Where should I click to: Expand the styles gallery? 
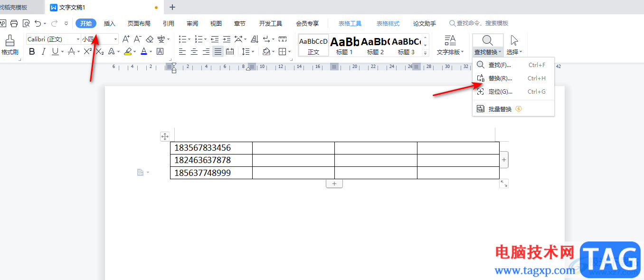426,53
